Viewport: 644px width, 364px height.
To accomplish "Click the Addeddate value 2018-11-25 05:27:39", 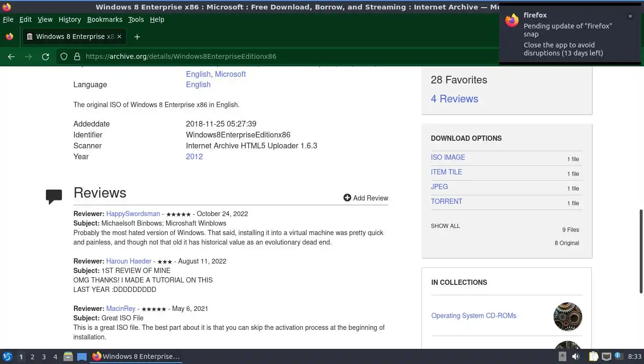I will 221,124.
